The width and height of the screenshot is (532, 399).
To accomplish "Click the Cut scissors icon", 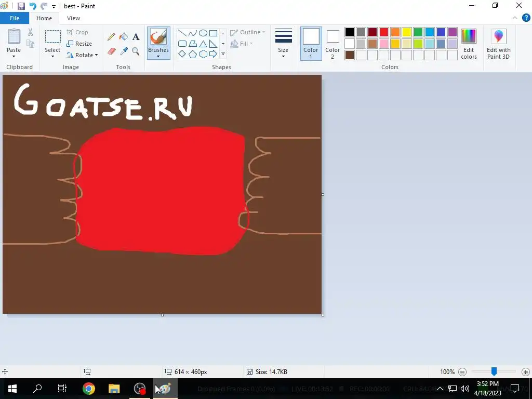I will 31,32.
